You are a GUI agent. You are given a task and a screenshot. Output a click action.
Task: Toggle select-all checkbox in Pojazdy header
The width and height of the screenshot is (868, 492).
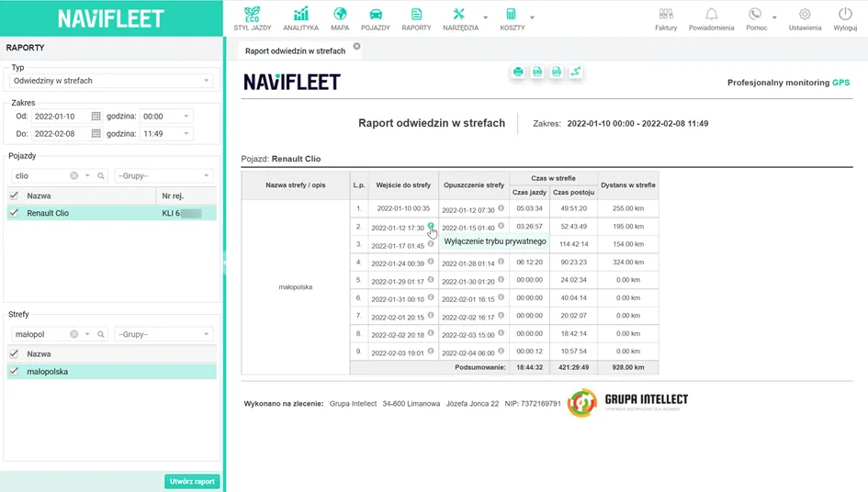(x=15, y=196)
